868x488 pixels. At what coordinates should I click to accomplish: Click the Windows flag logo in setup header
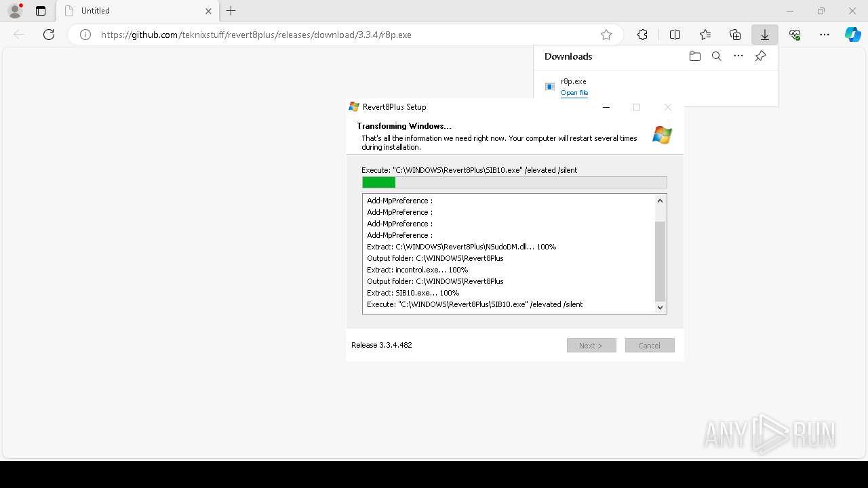662,135
